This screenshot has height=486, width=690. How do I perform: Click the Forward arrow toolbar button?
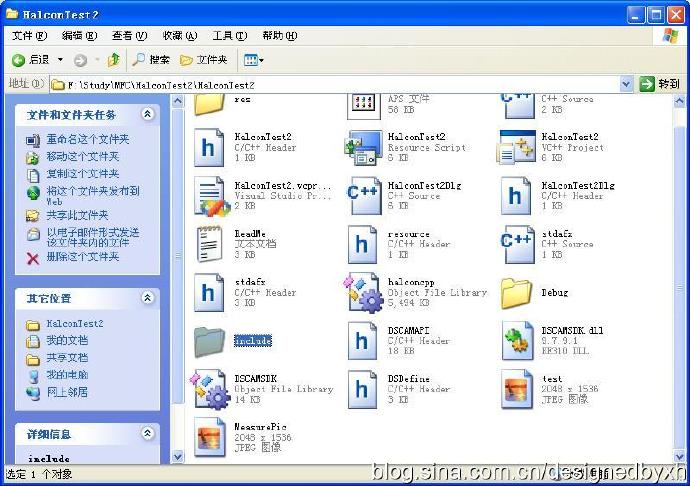pyautogui.click(x=81, y=60)
